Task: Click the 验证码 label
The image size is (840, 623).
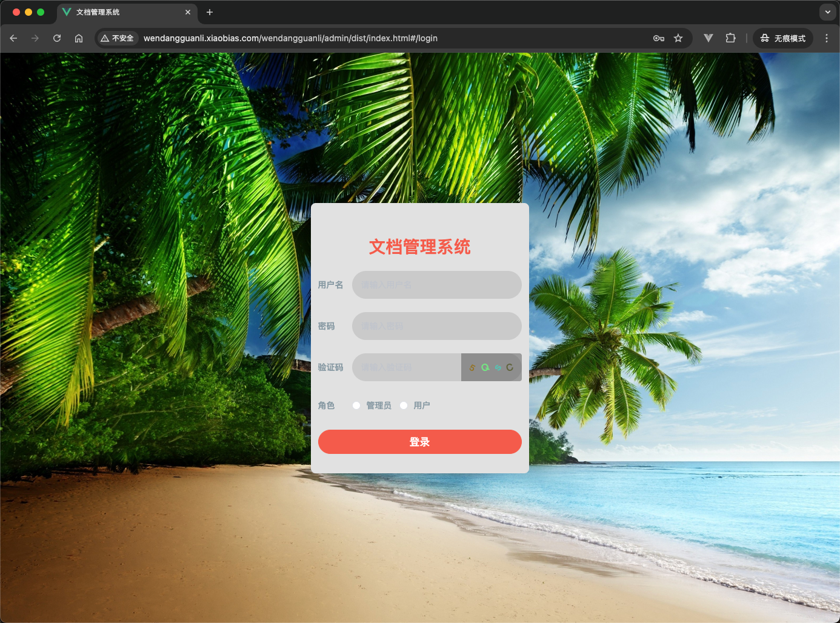Action: pyautogui.click(x=330, y=367)
